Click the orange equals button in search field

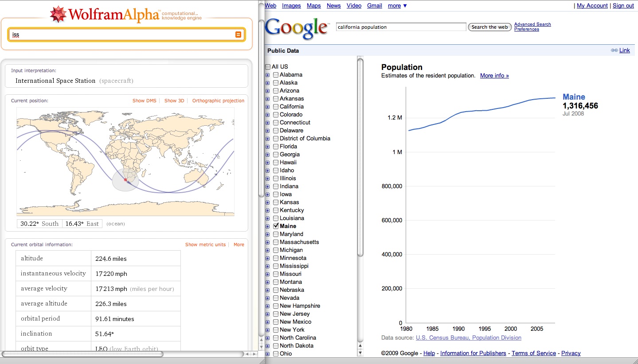(238, 35)
